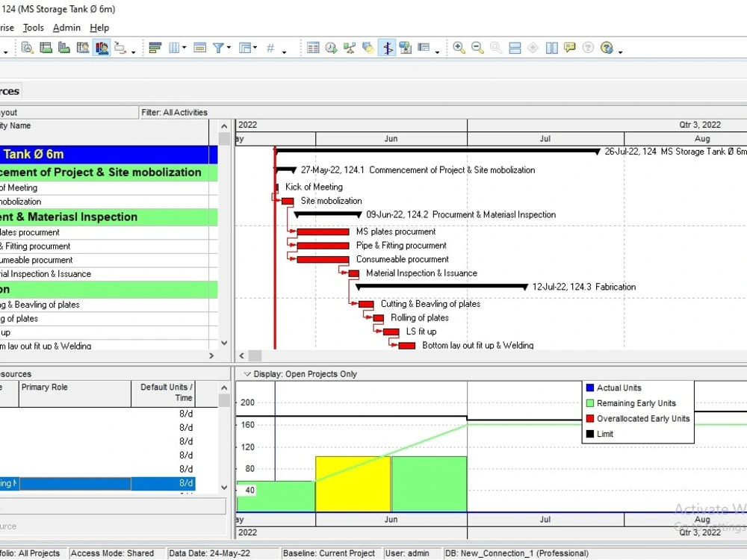Click the Filter funnel icon

coord(218,48)
